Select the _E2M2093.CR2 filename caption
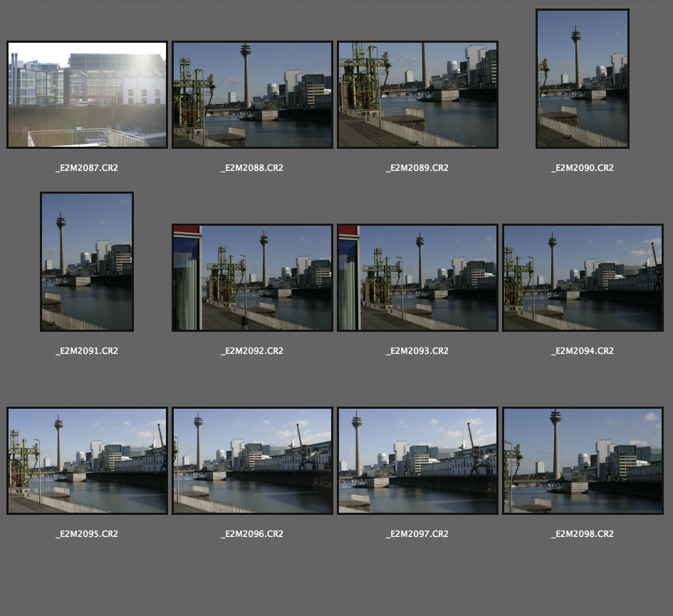 [417, 351]
